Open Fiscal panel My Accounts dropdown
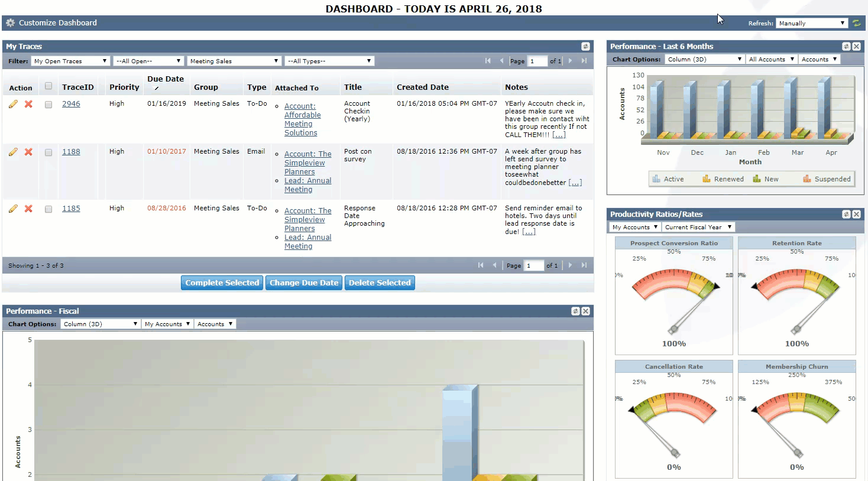Viewport: 868px width, 481px height. point(167,324)
